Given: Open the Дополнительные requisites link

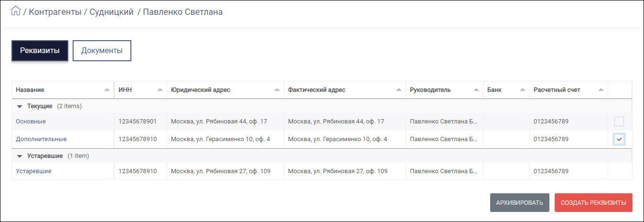Looking at the screenshot, I should tap(41, 139).
